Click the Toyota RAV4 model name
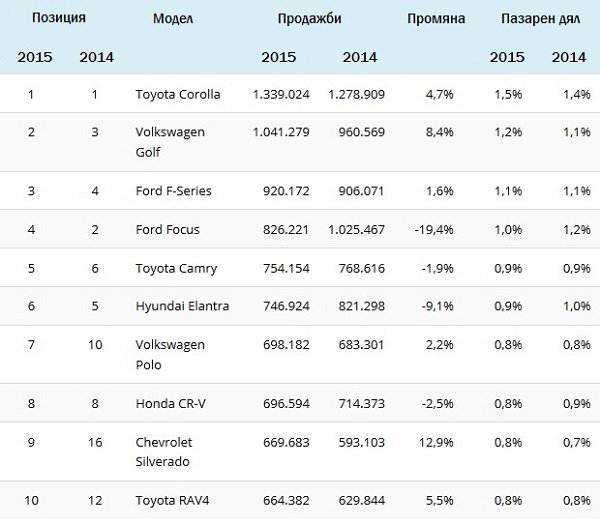600x524 pixels. [174, 498]
